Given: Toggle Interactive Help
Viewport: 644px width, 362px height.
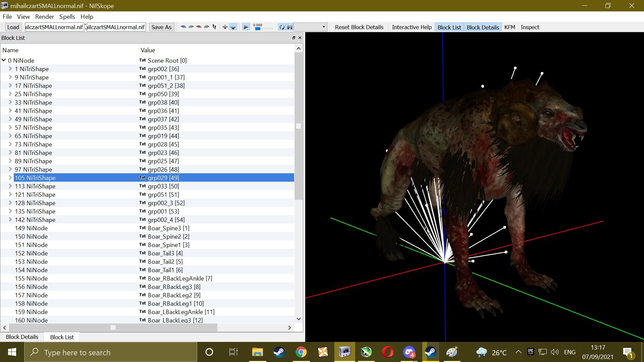Looking at the screenshot, I should pos(412,27).
